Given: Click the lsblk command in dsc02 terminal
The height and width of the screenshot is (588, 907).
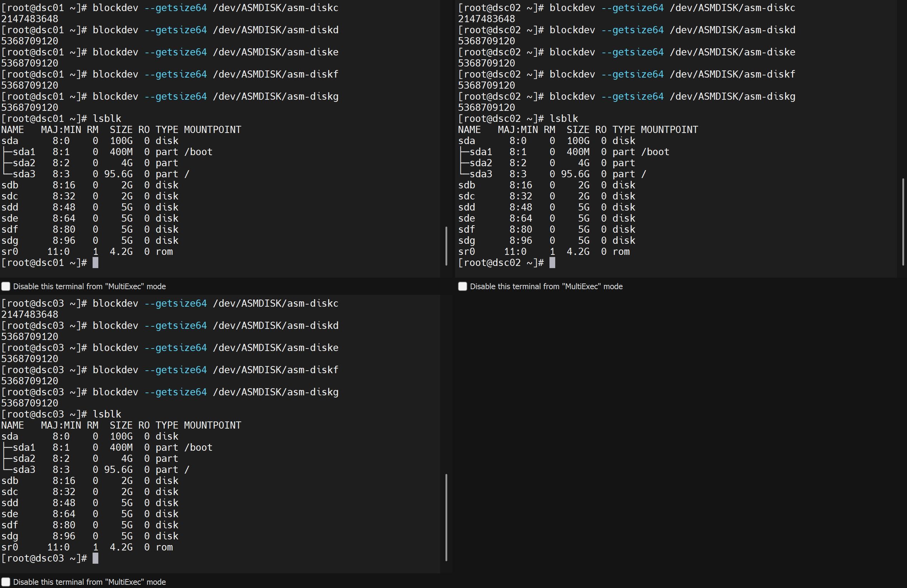Looking at the screenshot, I should click(564, 119).
